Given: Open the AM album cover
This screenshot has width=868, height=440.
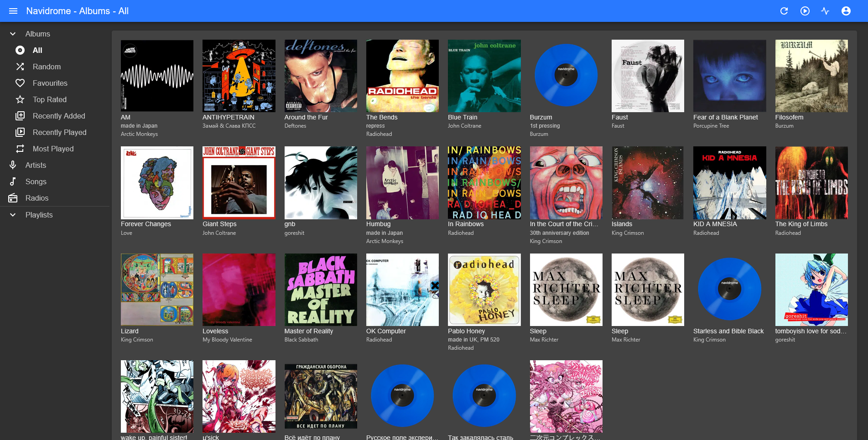Looking at the screenshot, I should pos(157,76).
